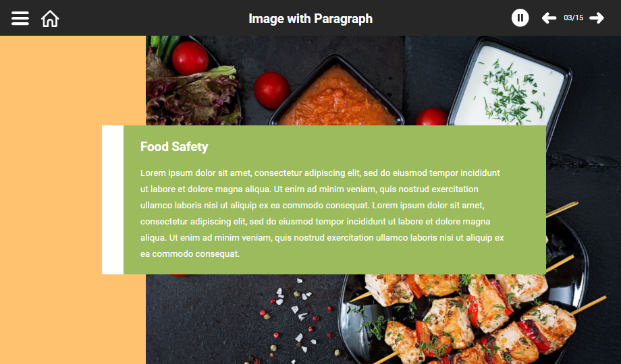This screenshot has height=364, width=621.
Task: Go to the previous slide arrow
Action: pos(549,18)
